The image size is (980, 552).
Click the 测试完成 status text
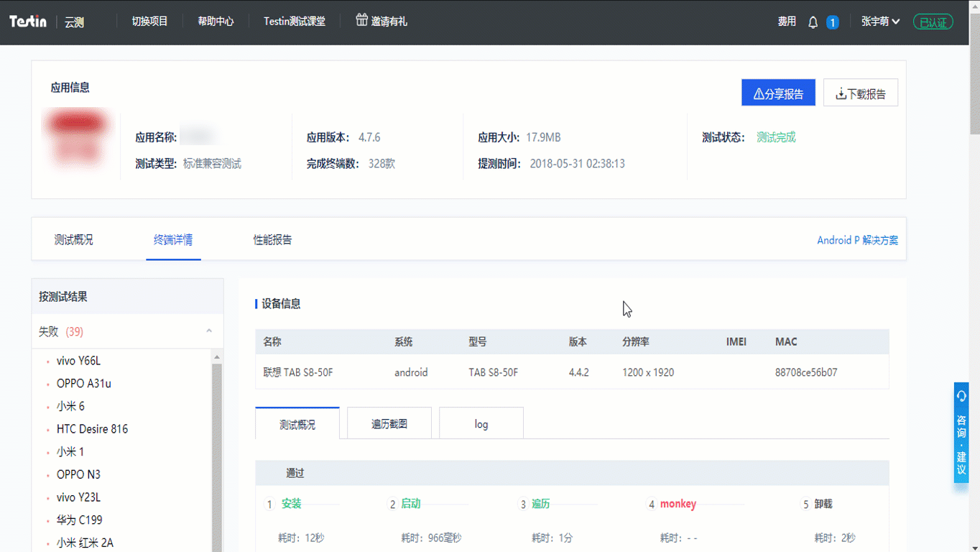tap(776, 137)
